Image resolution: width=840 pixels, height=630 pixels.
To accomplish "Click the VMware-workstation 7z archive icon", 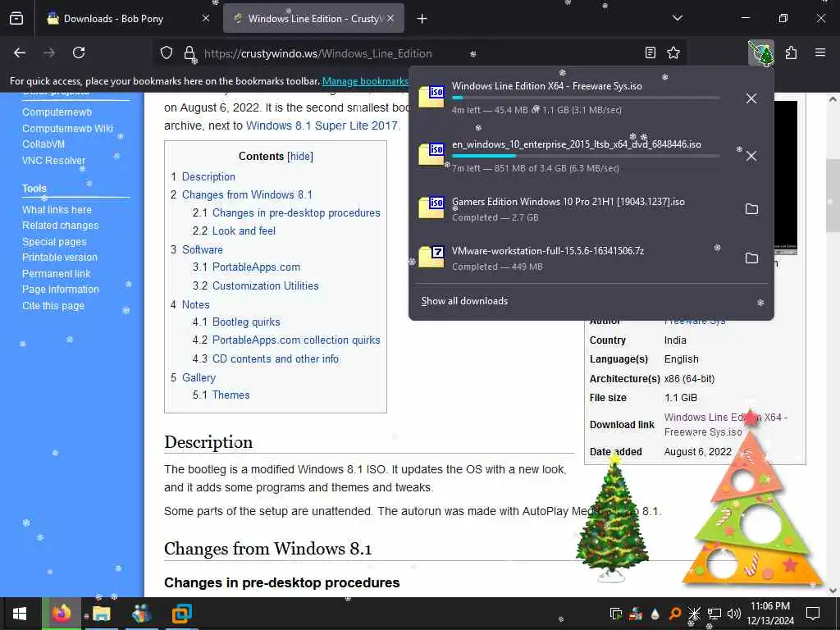I will coord(431,257).
